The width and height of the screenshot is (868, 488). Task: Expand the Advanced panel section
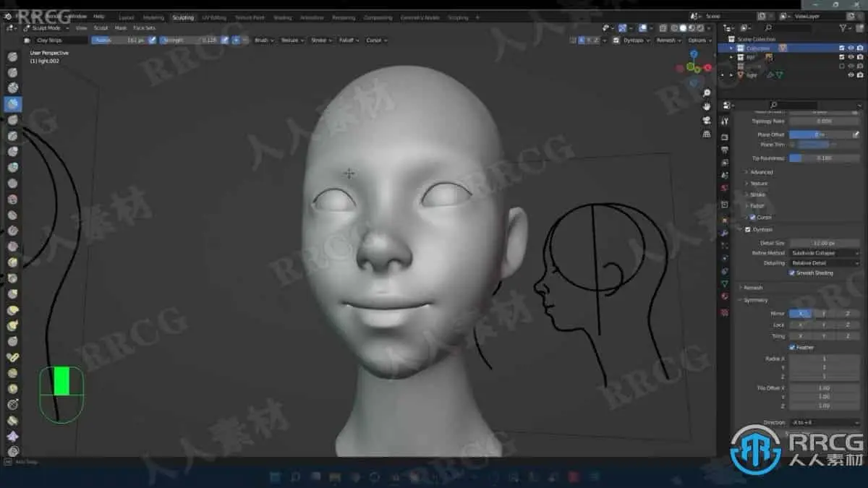pos(761,172)
